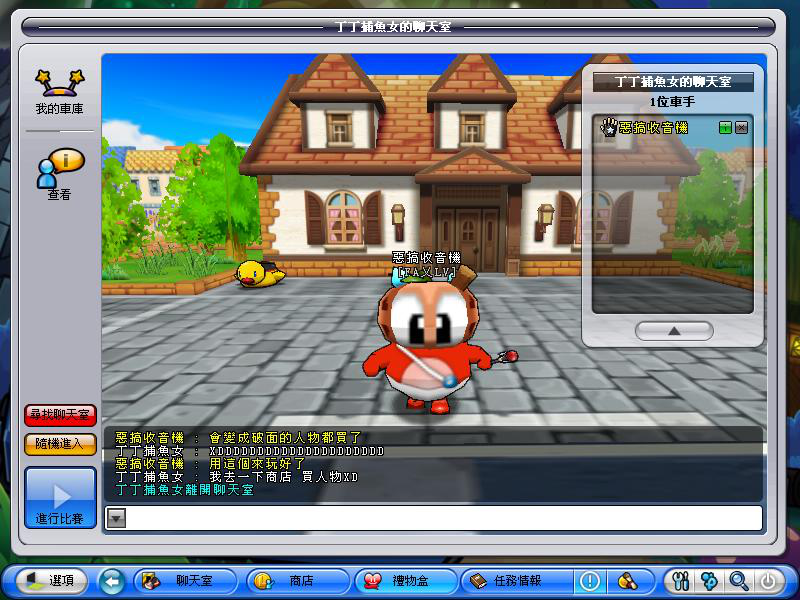The height and width of the screenshot is (600, 800).
Task: Click the blue gears icon
Action: point(710,580)
